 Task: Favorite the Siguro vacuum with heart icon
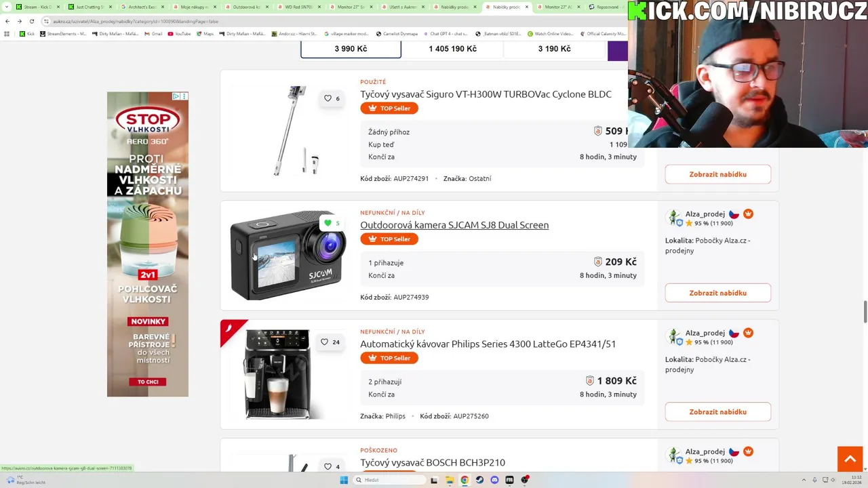(x=328, y=98)
